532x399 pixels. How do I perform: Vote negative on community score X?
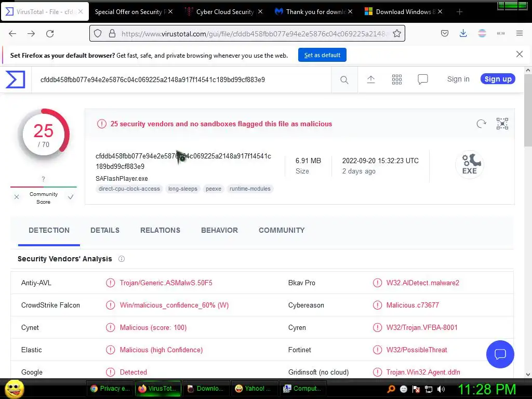point(17,197)
